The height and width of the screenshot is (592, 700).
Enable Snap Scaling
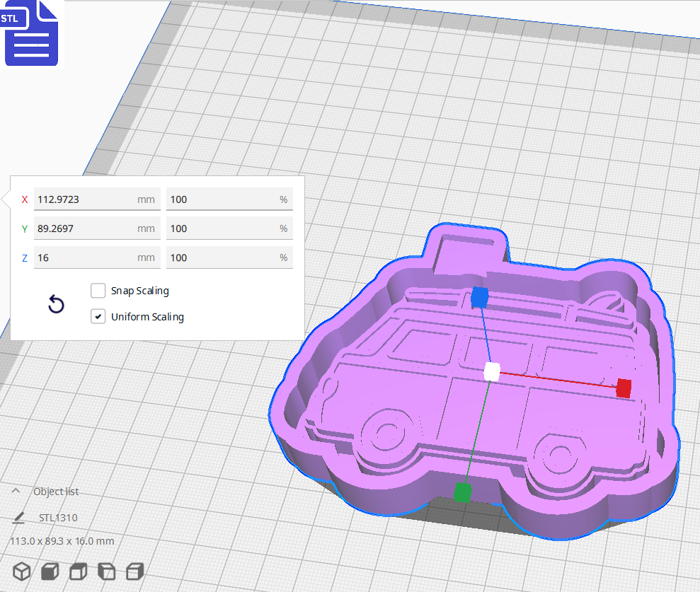98,290
